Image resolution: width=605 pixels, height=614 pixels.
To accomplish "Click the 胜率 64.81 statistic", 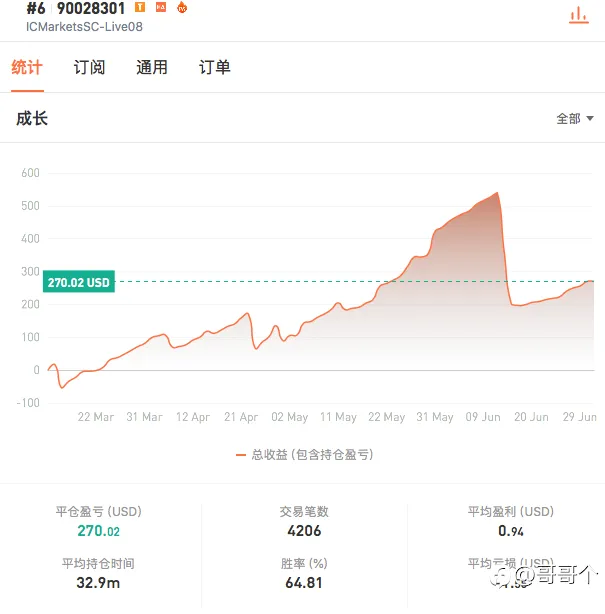I will pos(304,574).
